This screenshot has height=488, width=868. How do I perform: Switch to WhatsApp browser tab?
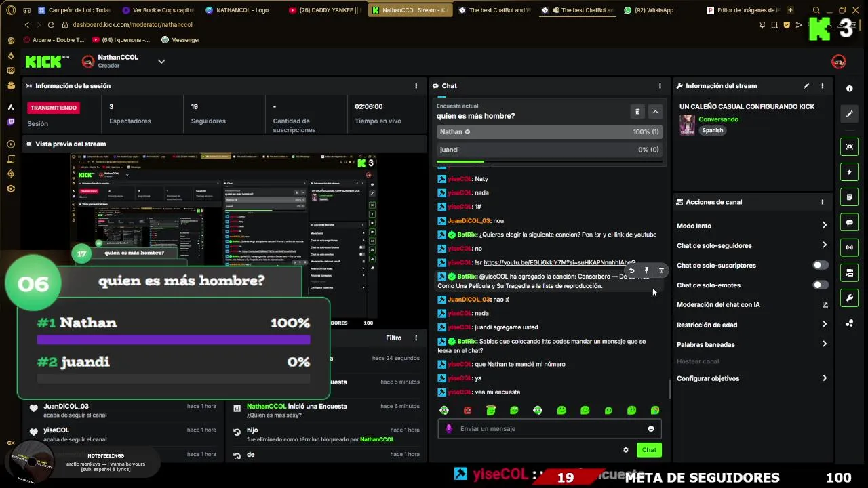pos(649,10)
